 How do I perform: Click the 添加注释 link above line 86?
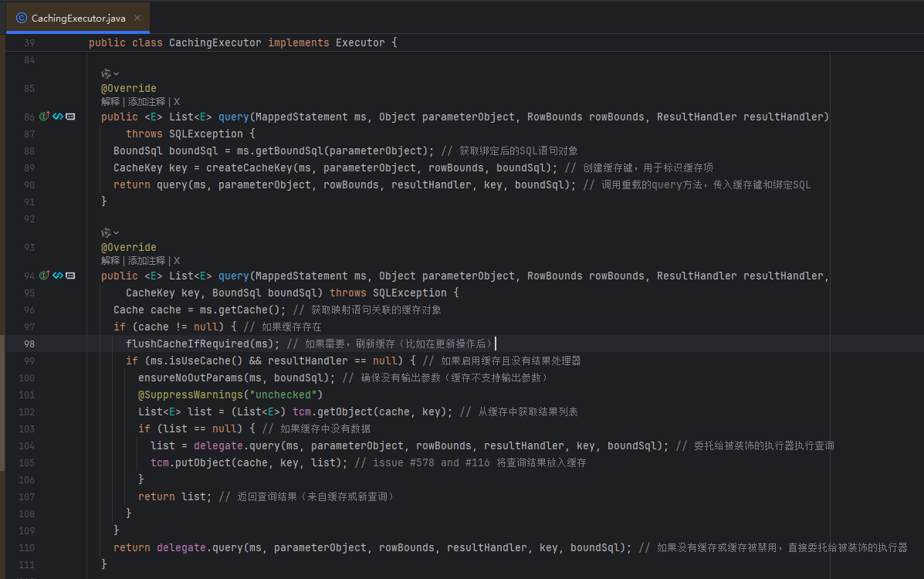pyautogui.click(x=147, y=101)
